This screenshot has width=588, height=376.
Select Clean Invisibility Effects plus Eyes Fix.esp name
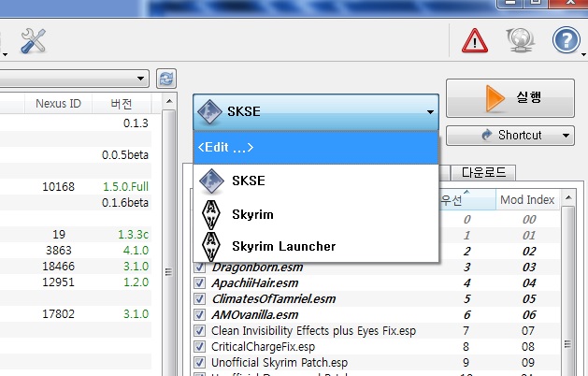point(313,330)
